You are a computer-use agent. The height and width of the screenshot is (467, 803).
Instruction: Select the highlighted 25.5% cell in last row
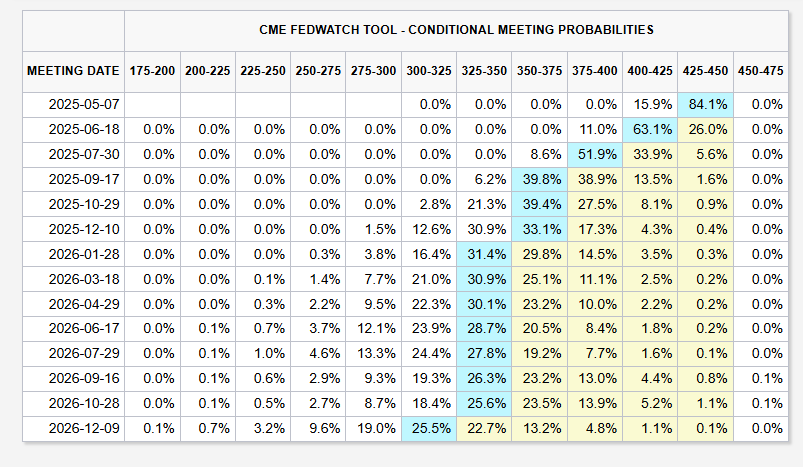429,428
